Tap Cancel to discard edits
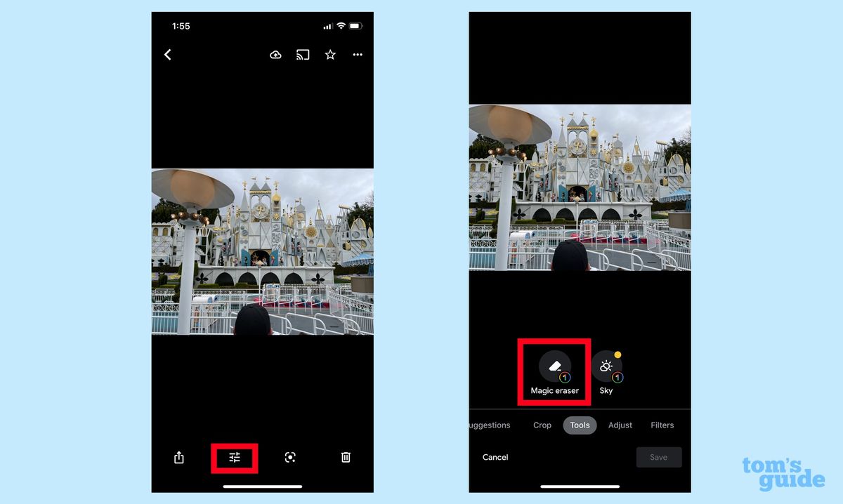This screenshot has height=504, width=843. click(x=495, y=457)
